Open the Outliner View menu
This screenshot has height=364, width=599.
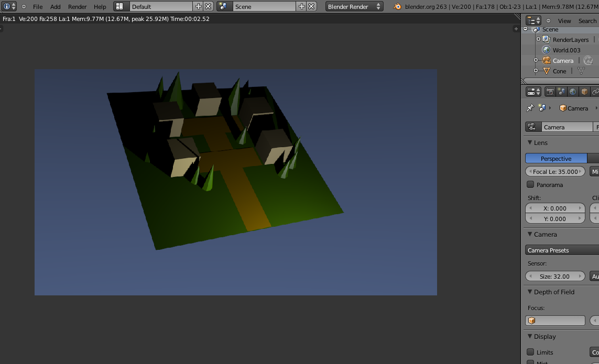564,20
